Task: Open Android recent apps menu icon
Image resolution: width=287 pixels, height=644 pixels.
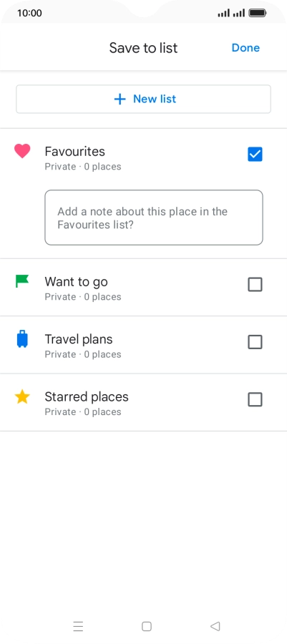Action: pos(78,626)
